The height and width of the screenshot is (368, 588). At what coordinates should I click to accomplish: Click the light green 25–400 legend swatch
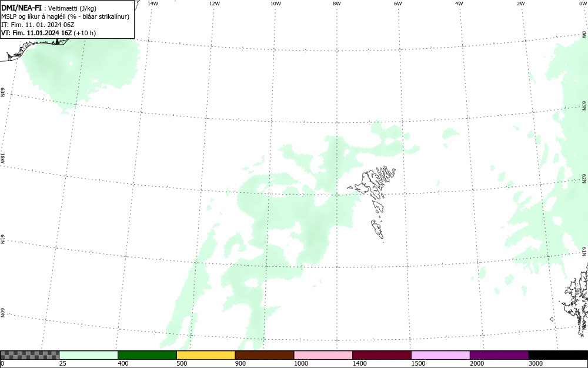pyautogui.click(x=89, y=355)
